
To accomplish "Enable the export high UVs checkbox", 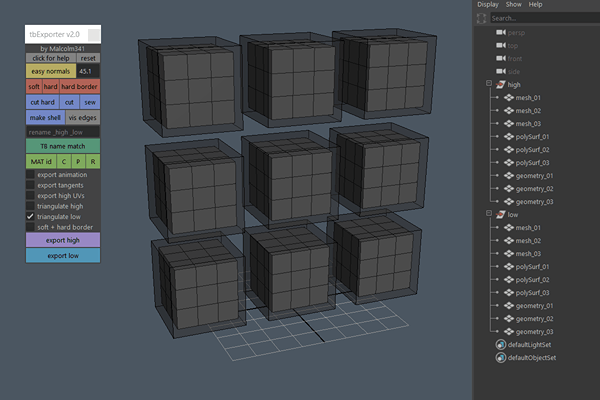I will pyautogui.click(x=30, y=196).
